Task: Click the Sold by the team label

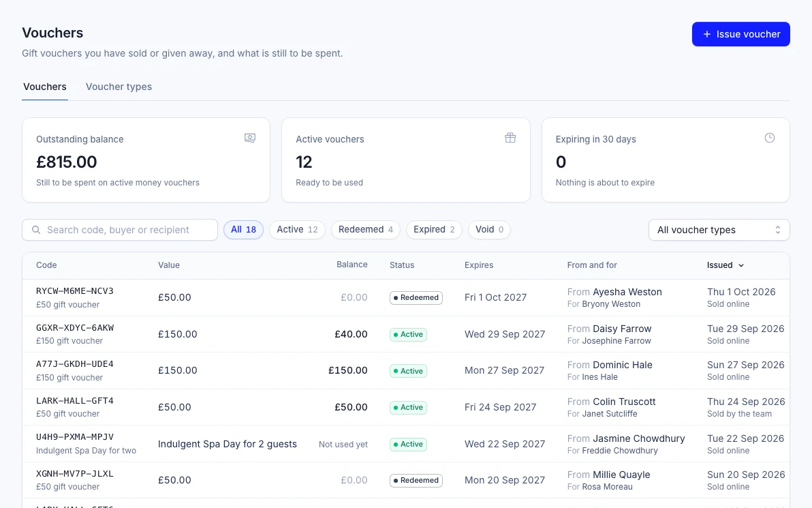Action: [x=740, y=414]
